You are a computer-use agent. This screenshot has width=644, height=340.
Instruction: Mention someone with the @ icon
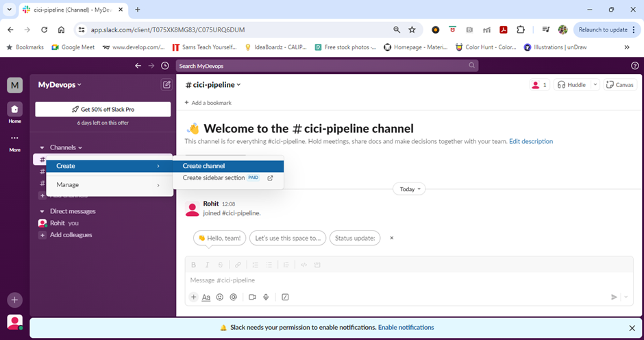(234, 297)
